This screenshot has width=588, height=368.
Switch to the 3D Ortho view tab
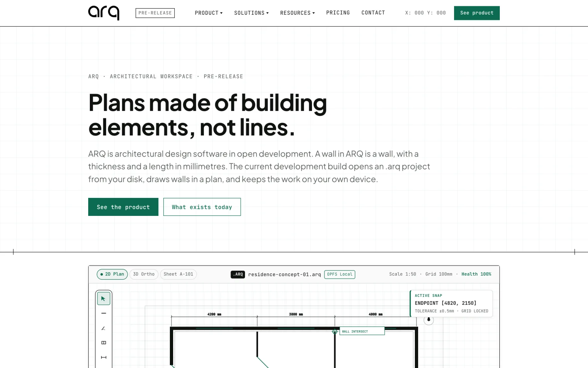[x=144, y=274]
